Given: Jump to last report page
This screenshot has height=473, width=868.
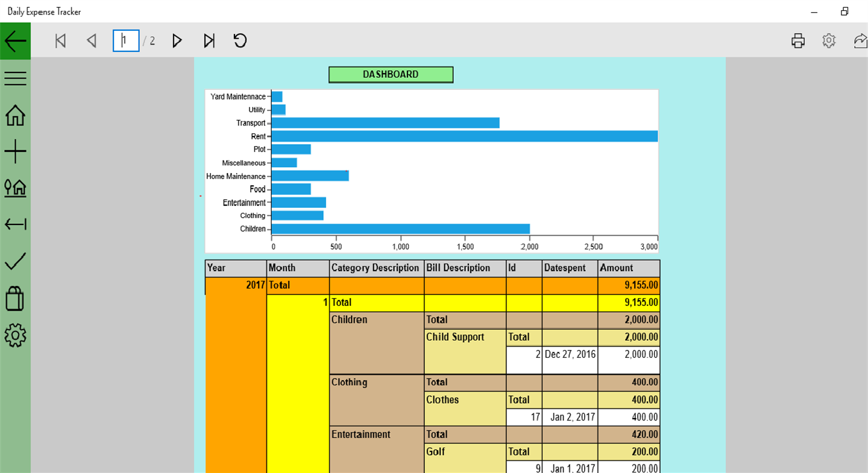Looking at the screenshot, I should pyautogui.click(x=209, y=40).
